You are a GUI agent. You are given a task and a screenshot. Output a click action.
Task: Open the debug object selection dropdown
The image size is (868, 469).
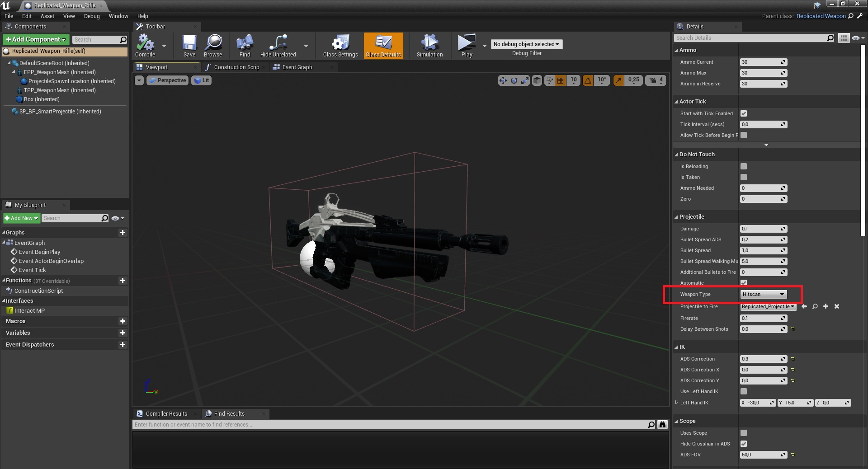tap(526, 44)
